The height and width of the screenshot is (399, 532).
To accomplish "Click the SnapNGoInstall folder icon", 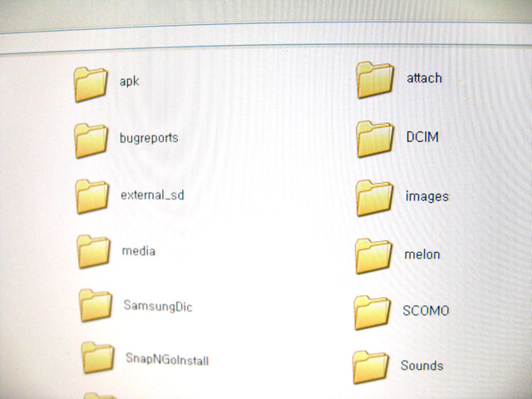I will click(x=97, y=358).
